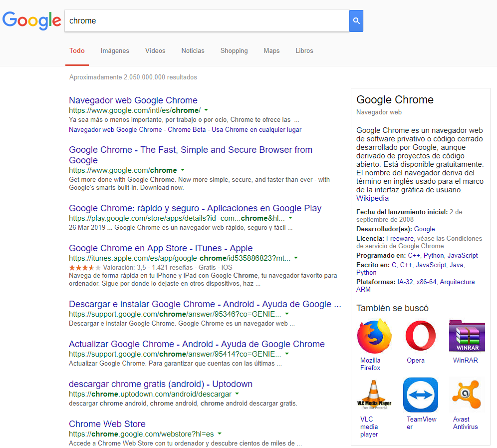Click the Java link in Escrito en

(457, 265)
